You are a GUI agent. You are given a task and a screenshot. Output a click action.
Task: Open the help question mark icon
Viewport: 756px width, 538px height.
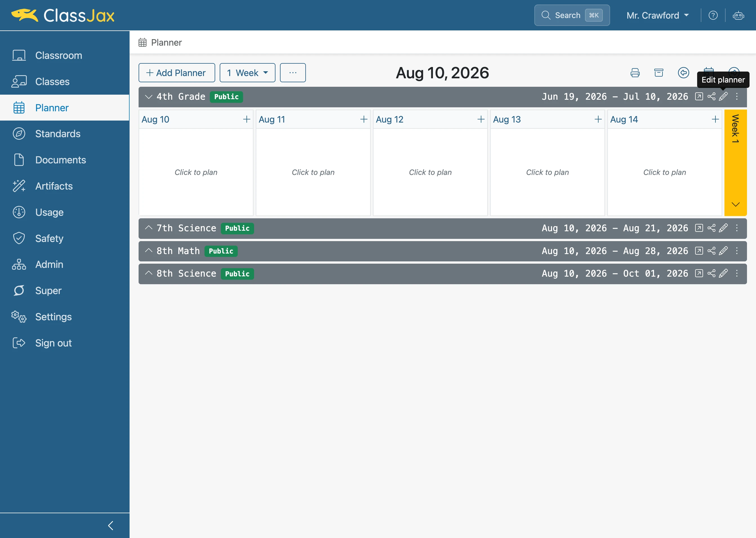(713, 15)
